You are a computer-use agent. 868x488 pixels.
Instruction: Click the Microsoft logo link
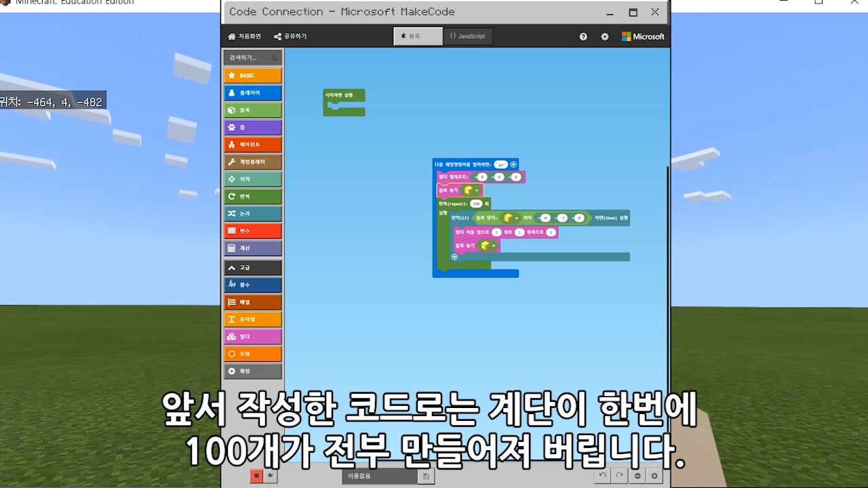(x=643, y=37)
